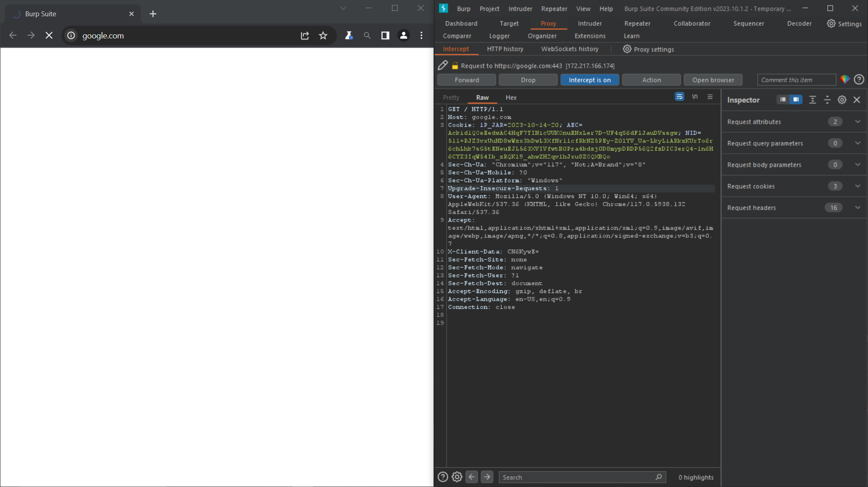Go to previous search match arrow
Screen dimensions: 868x487
(x=472, y=477)
